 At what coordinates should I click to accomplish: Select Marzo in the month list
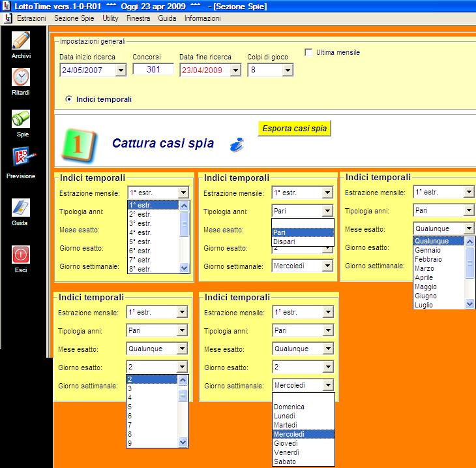click(439, 268)
